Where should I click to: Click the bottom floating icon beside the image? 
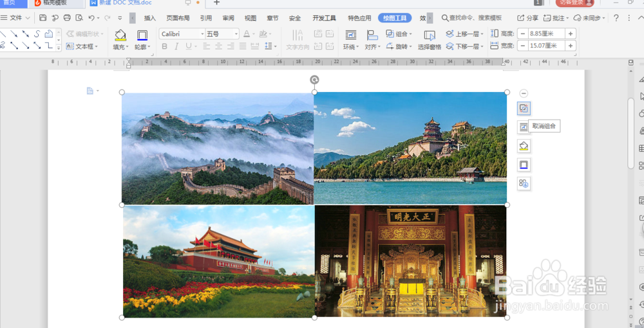click(x=524, y=183)
